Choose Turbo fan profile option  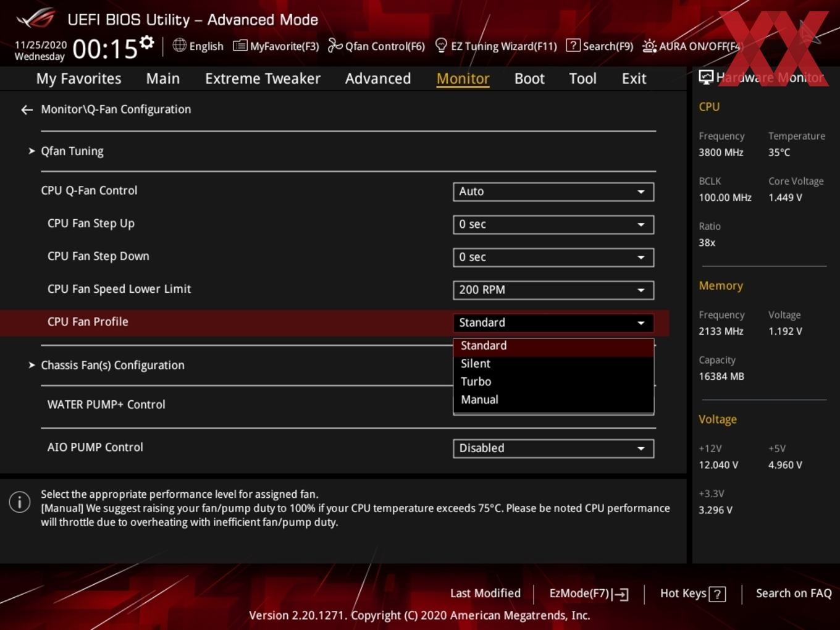553,382
